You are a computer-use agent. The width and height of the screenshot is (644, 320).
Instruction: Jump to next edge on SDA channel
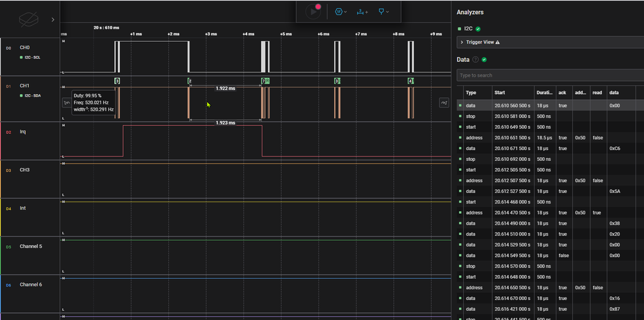click(444, 102)
